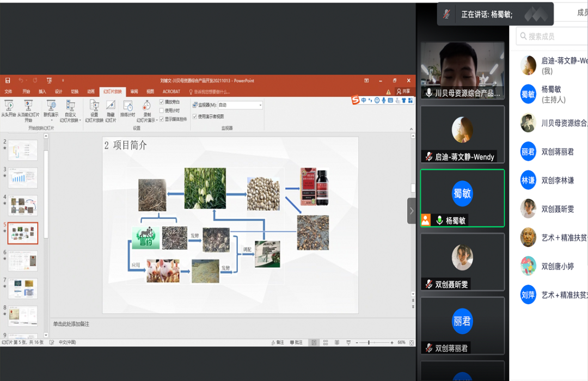
Task: Toggle Use Presenter View (使用演示者视图) checkbox
Action: [x=195, y=116]
